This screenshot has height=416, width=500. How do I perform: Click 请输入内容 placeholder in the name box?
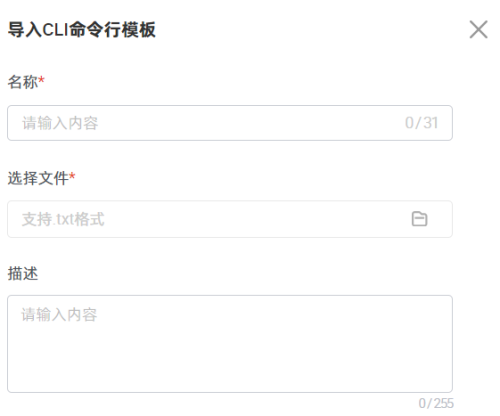pos(60,123)
